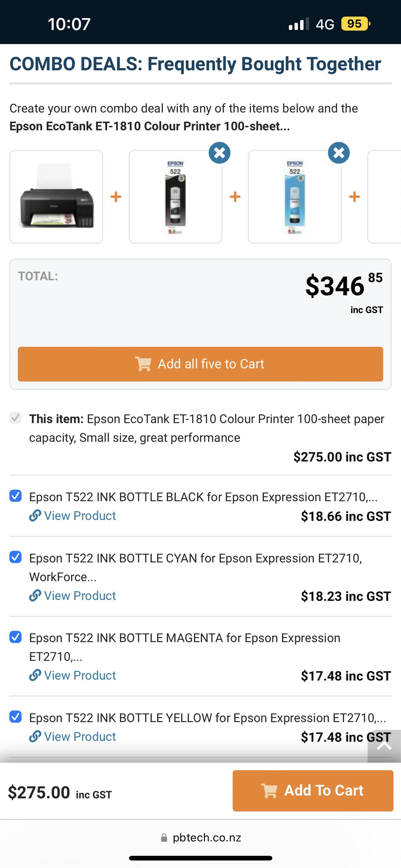401x868 pixels.
Task: Tap the battery indicator in status bar
Action: (355, 24)
